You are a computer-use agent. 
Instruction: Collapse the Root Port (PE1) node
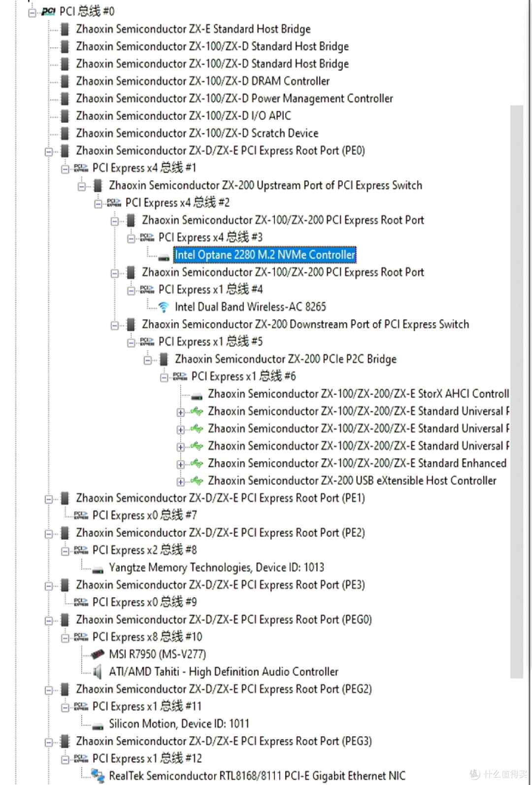[x=49, y=499]
